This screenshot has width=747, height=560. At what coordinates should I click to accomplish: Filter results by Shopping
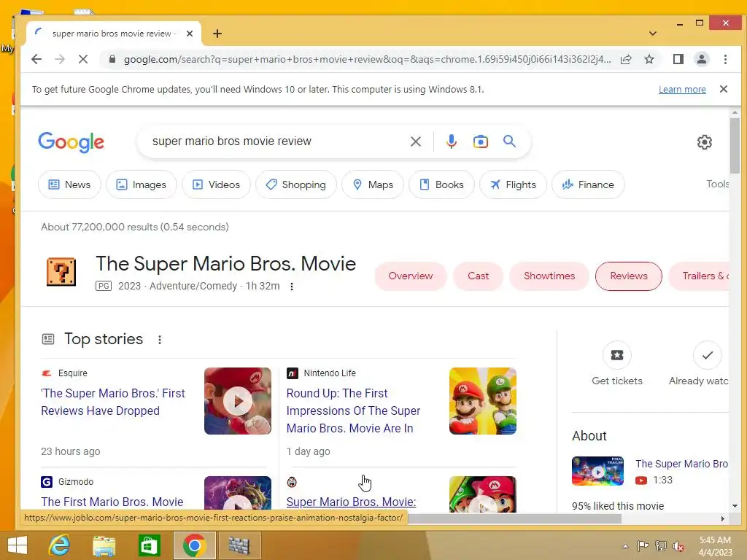pyautogui.click(x=296, y=184)
